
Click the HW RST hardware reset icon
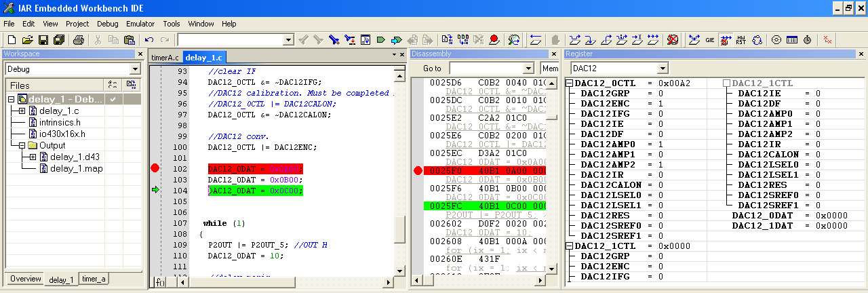click(x=741, y=40)
